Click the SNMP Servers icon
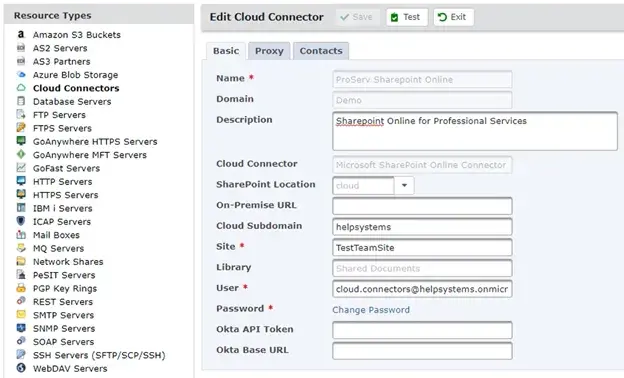This screenshot has height=378, width=624. click(x=21, y=328)
